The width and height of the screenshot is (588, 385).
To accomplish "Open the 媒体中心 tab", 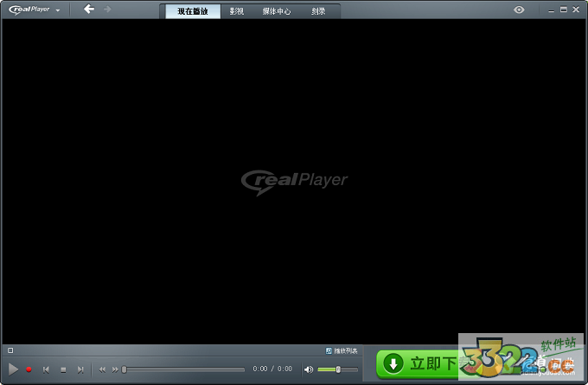I will click(277, 11).
